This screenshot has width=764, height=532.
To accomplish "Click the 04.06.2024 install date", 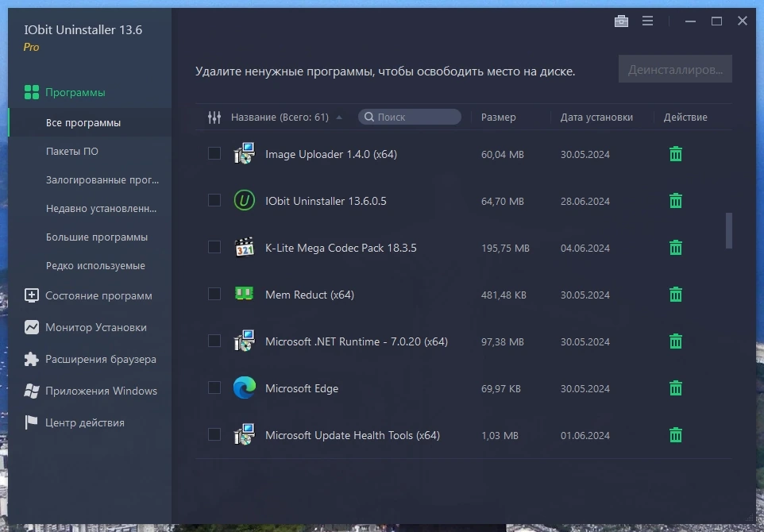I will point(585,249).
